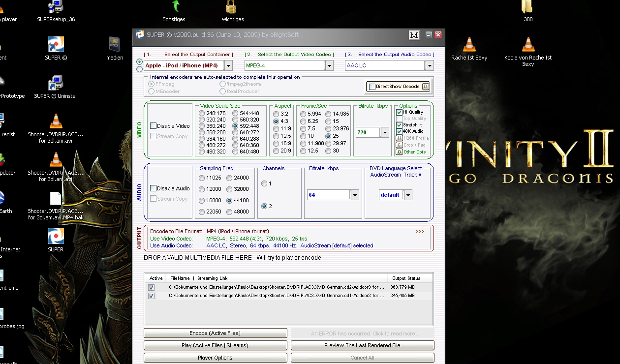Image resolution: width=620 pixels, height=364 pixels.
Task: Open the Output Container dropdown
Action: (228, 65)
